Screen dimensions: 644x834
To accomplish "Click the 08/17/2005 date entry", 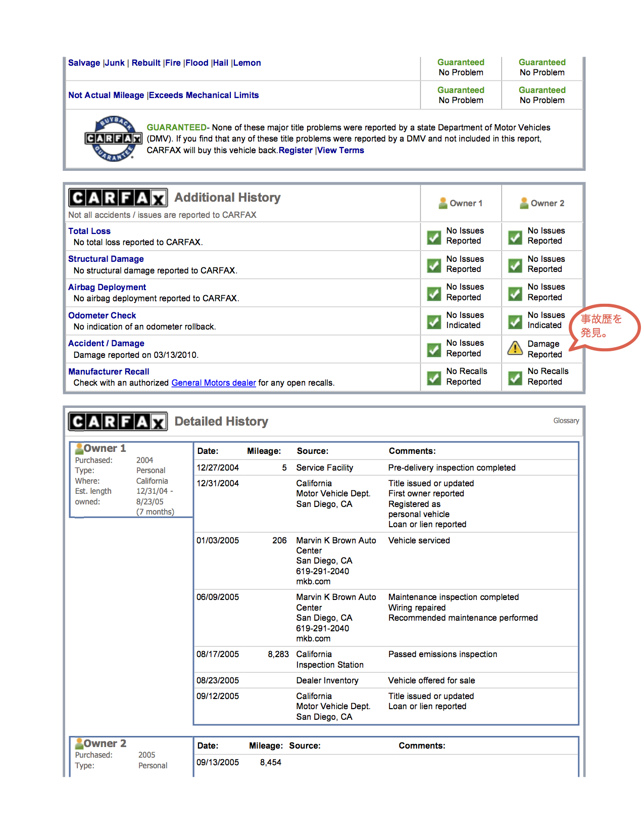I will (218, 655).
